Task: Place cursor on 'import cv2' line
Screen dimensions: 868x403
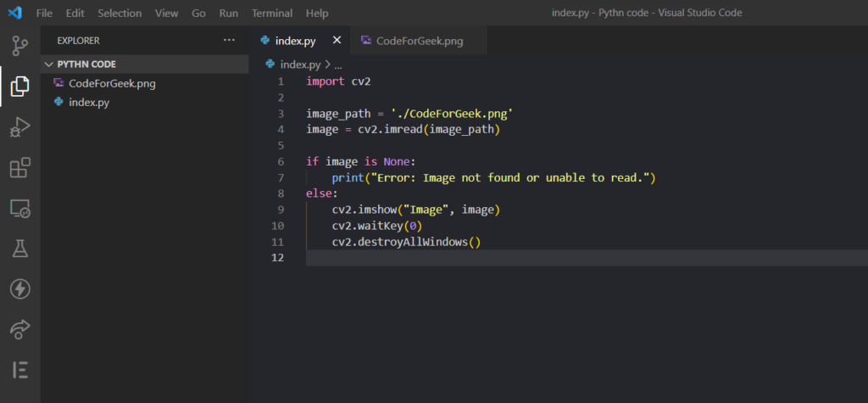Action: (338, 81)
